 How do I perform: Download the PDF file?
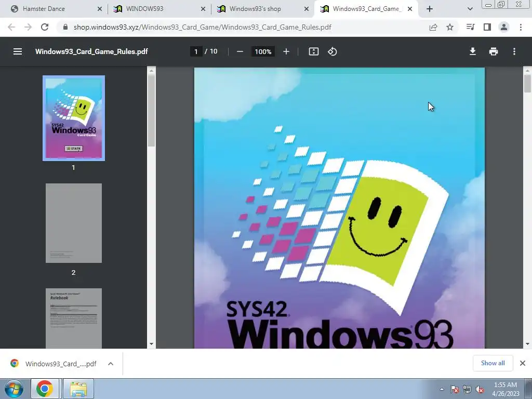pyautogui.click(x=473, y=51)
